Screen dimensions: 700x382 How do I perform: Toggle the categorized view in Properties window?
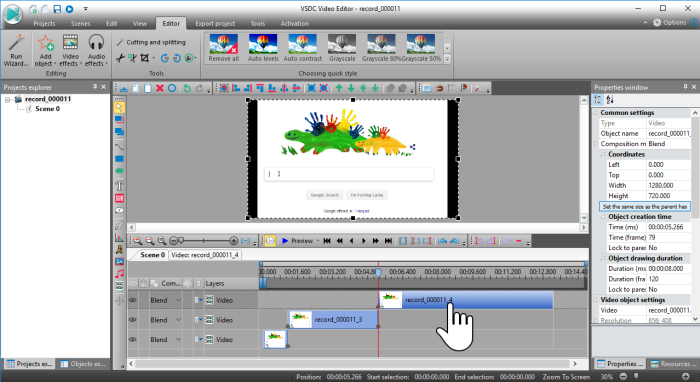click(x=598, y=100)
